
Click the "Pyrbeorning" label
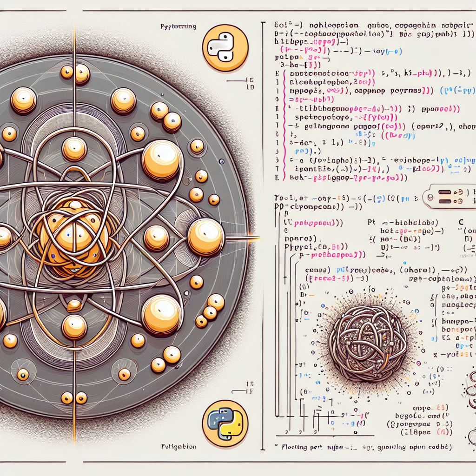tap(178, 26)
